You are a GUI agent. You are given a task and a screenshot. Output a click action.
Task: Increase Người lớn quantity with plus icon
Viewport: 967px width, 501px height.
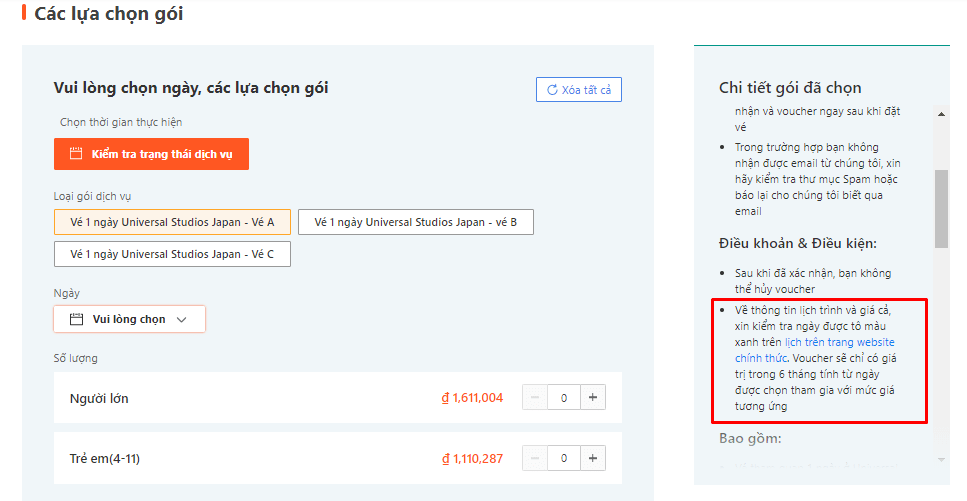tap(593, 398)
